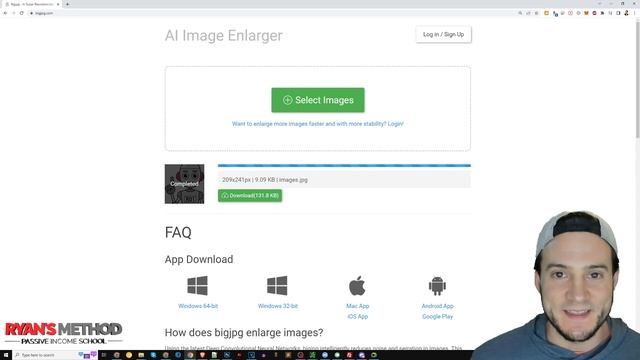Viewport: 640px width, 360px height.
Task: Click the bigjpg.com address bar
Action: pos(269,13)
